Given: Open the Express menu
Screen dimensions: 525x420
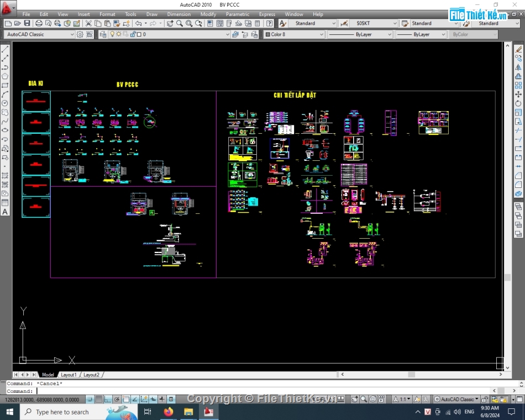Looking at the screenshot, I should [x=267, y=14].
